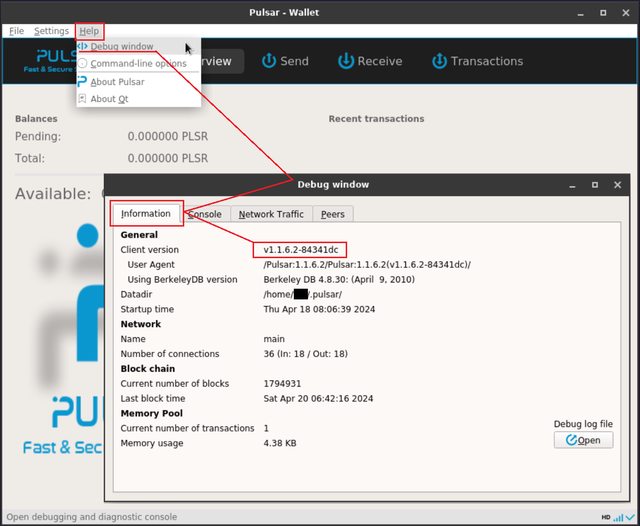Open the debug log file

(x=583, y=440)
